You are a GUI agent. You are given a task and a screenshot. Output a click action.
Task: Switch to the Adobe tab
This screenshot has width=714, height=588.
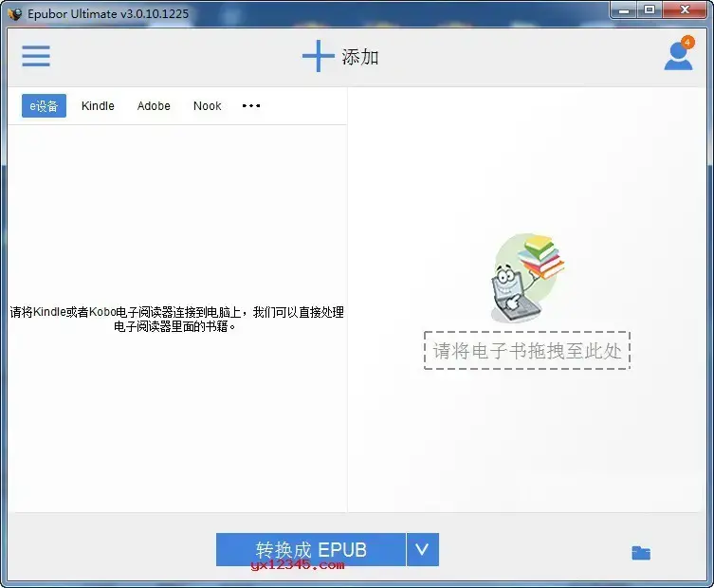point(154,105)
